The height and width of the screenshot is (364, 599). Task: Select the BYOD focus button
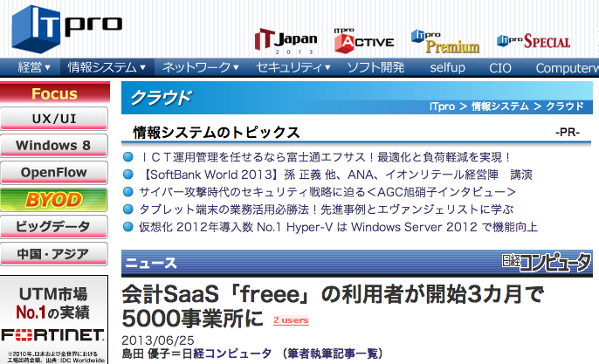coord(54,200)
